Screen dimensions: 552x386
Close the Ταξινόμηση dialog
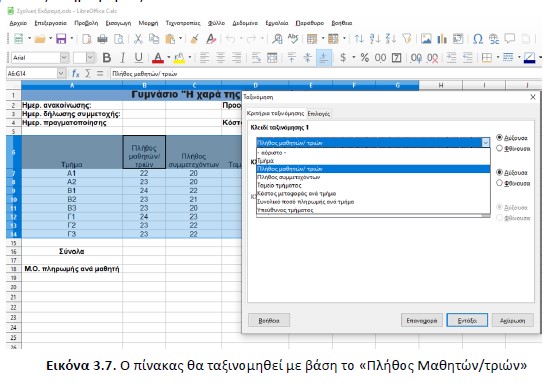click(533, 97)
